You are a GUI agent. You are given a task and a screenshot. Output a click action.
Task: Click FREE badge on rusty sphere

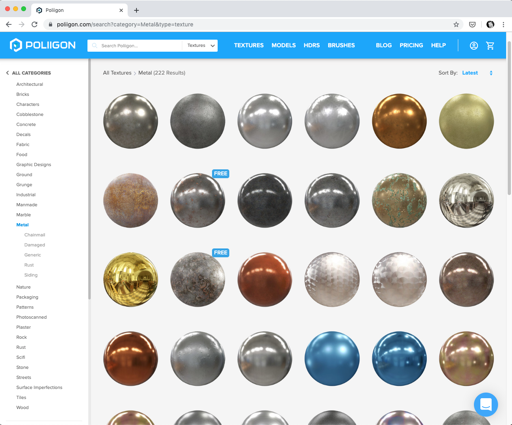[x=220, y=253]
